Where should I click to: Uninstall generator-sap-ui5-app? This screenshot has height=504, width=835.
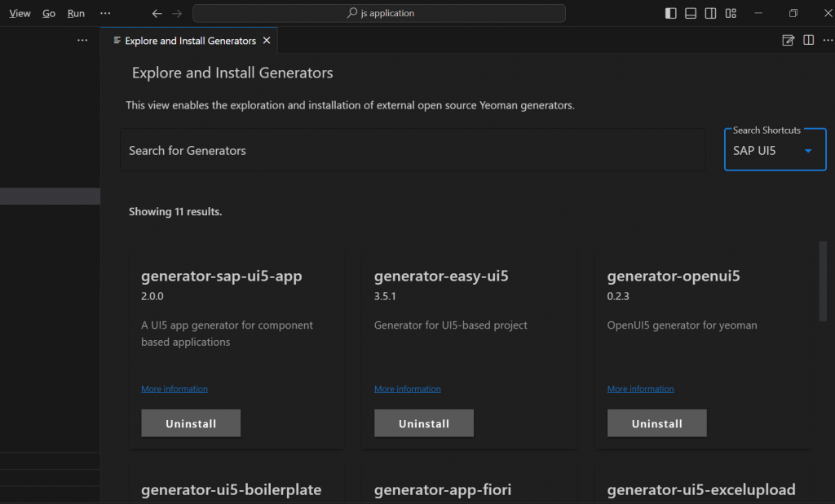click(x=191, y=423)
